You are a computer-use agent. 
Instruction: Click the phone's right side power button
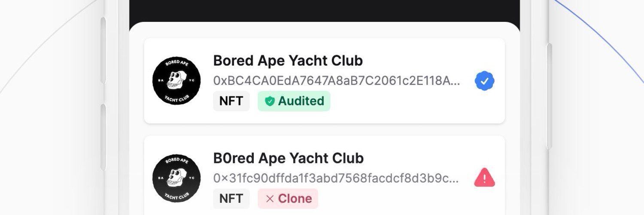(550, 96)
